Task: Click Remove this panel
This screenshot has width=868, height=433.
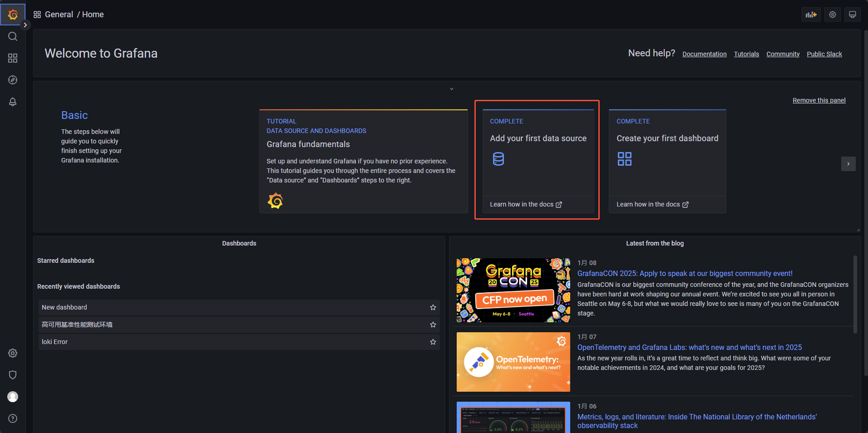Action: coord(819,100)
